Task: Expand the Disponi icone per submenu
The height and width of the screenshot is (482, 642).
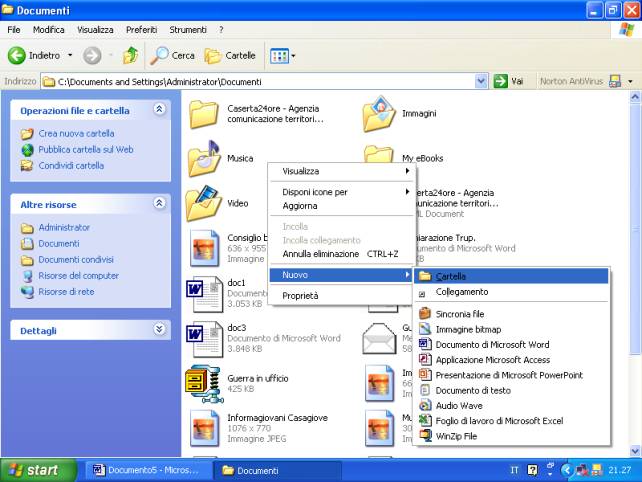Action: [x=341, y=192]
